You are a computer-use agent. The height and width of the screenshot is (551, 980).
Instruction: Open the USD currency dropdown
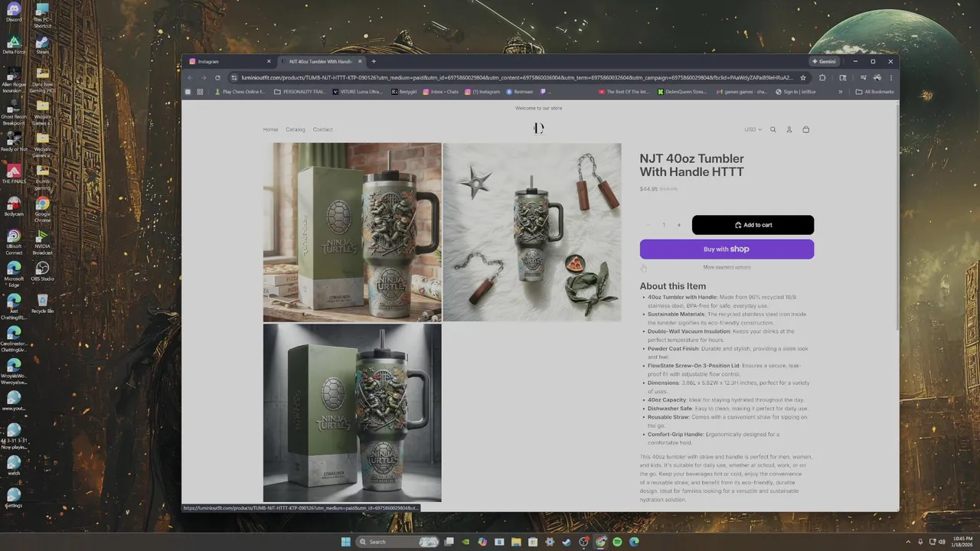tap(753, 129)
